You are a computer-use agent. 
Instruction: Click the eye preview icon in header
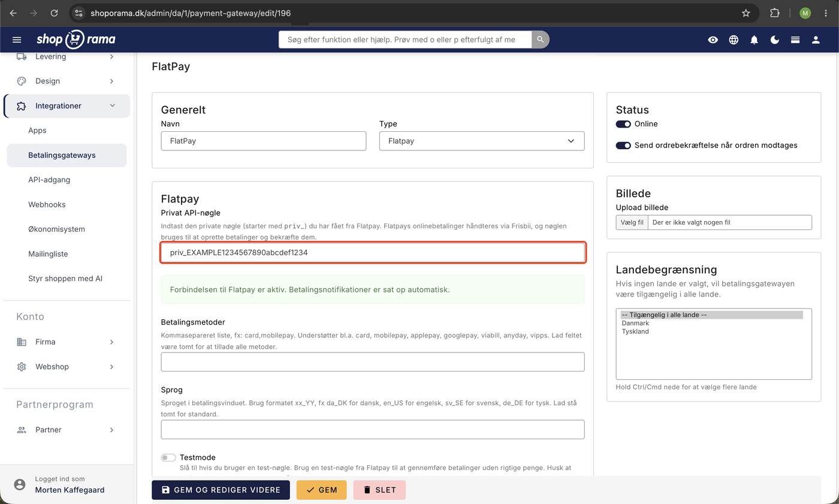click(x=713, y=40)
